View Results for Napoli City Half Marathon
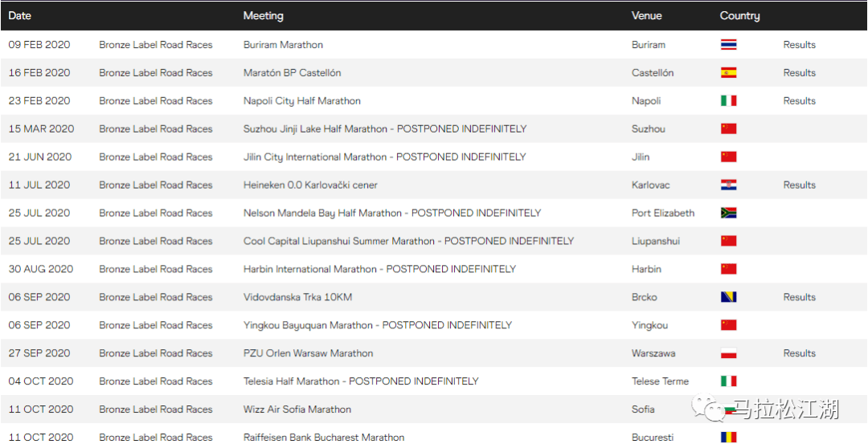Viewport: 868px width, 448px height. [x=800, y=101]
